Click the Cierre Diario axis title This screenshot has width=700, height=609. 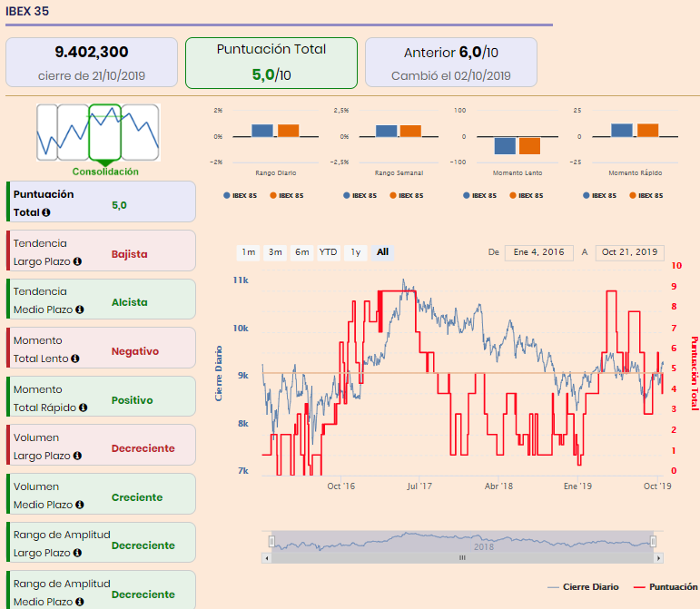click(218, 373)
